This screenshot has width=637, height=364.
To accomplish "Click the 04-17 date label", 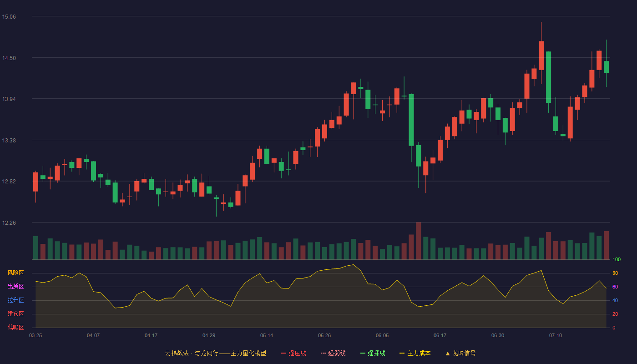I will 151,335.
